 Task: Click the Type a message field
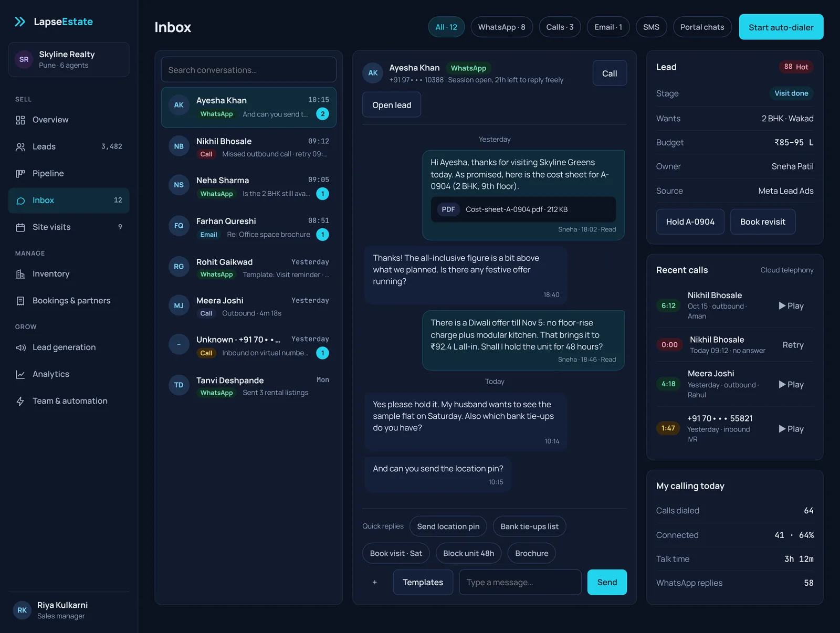[520, 582]
